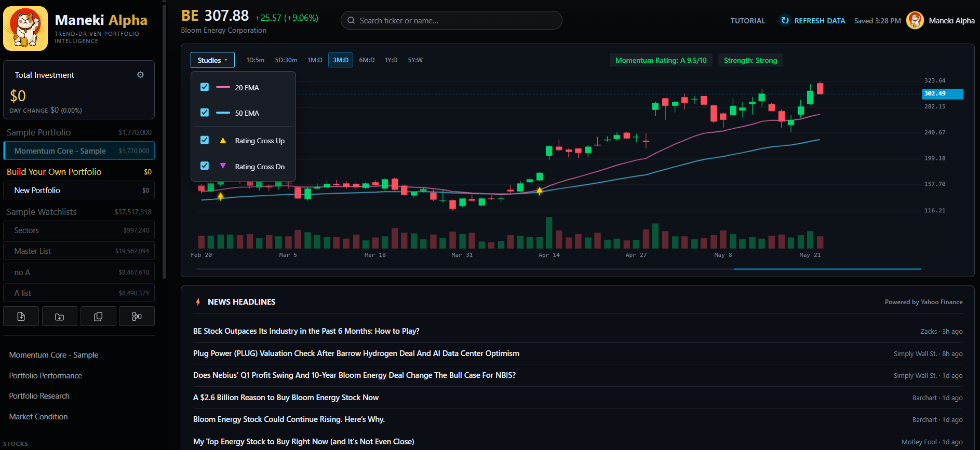Click the search magnifier icon
Image resolution: width=980 pixels, height=450 pixels.
point(351,20)
